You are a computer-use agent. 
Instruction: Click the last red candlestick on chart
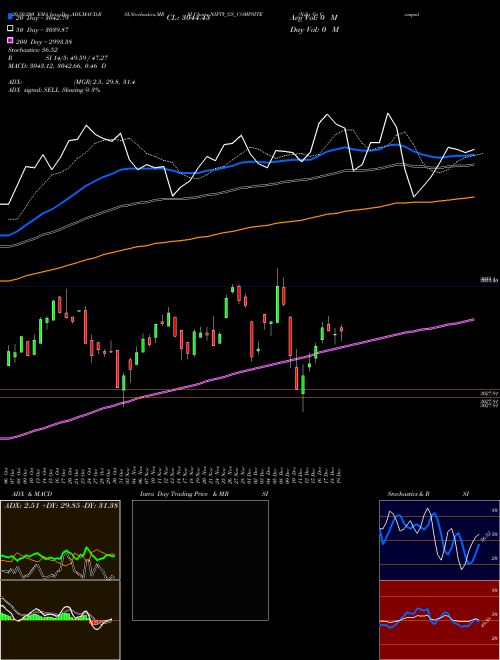pos(341,330)
